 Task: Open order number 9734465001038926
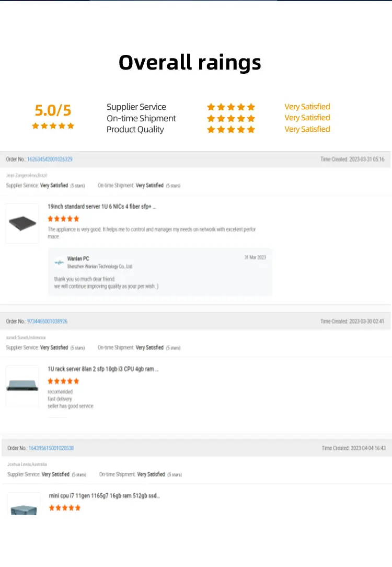[x=47, y=321]
